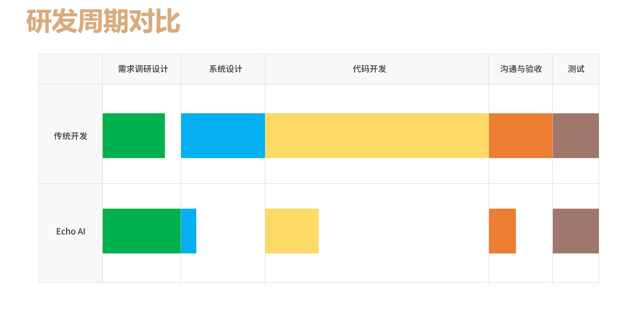The image size is (644, 312).
Task: Click the green bar in Echo AI row
Action: coord(141,231)
